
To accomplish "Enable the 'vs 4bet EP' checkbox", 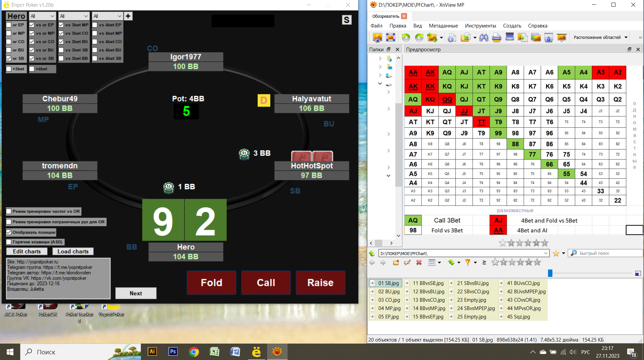I will [x=95, y=25].
